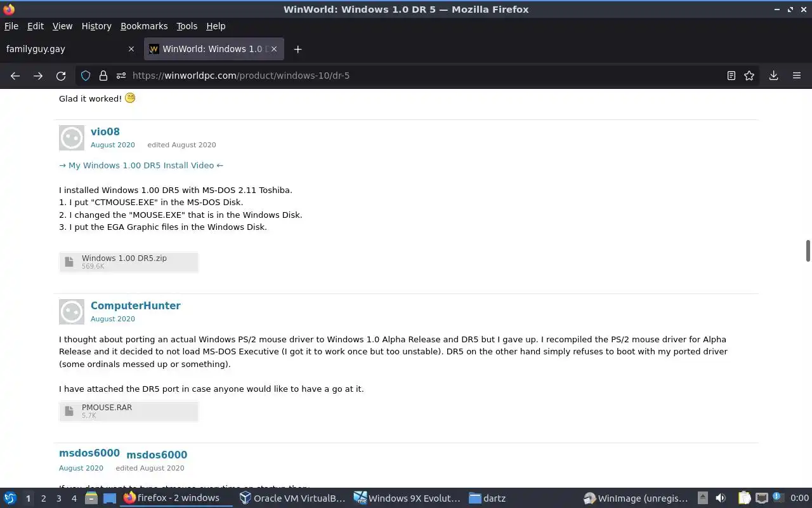The image size is (812, 508).
Task: Download the PMOUSE.RAR attachment
Action: click(x=129, y=411)
